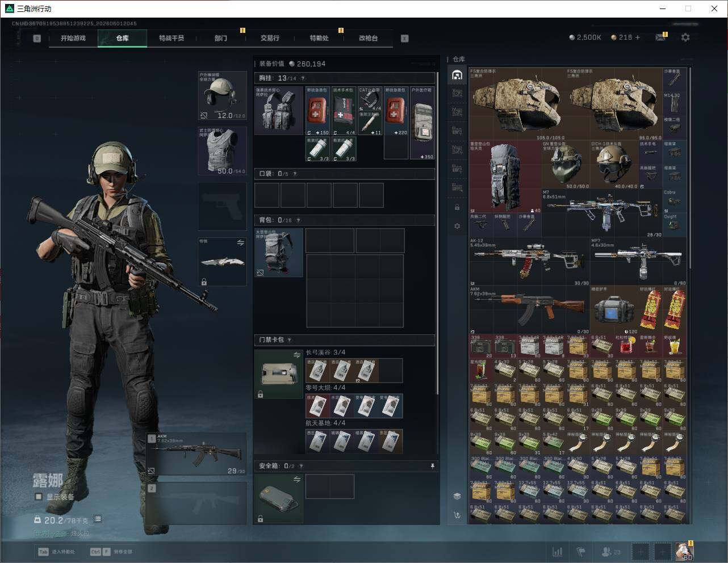Open the 特战干员 tab
Viewport: 728px width, 563px height.
[x=171, y=38]
